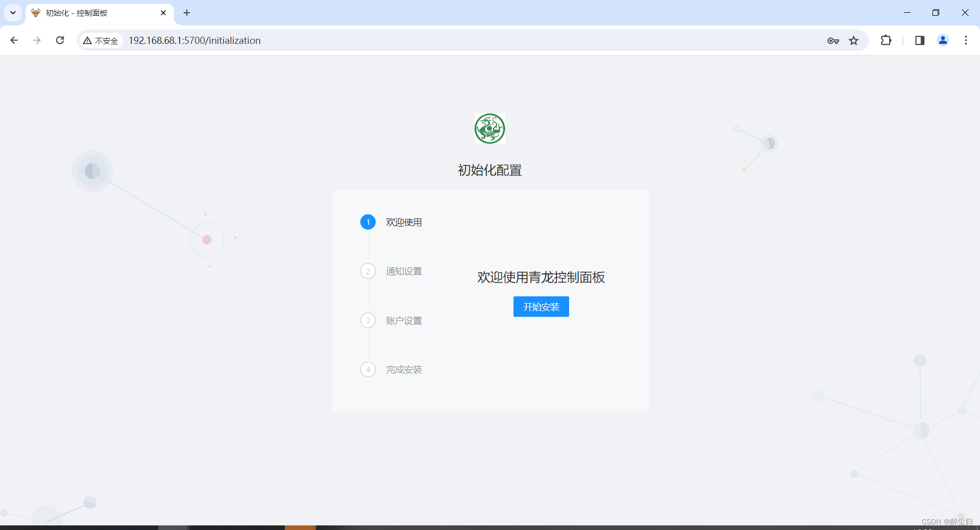The height and width of the screenshot is (530, 980).
Task: Select step 3 circle 账户设置
Action: (x=368, y=320)
